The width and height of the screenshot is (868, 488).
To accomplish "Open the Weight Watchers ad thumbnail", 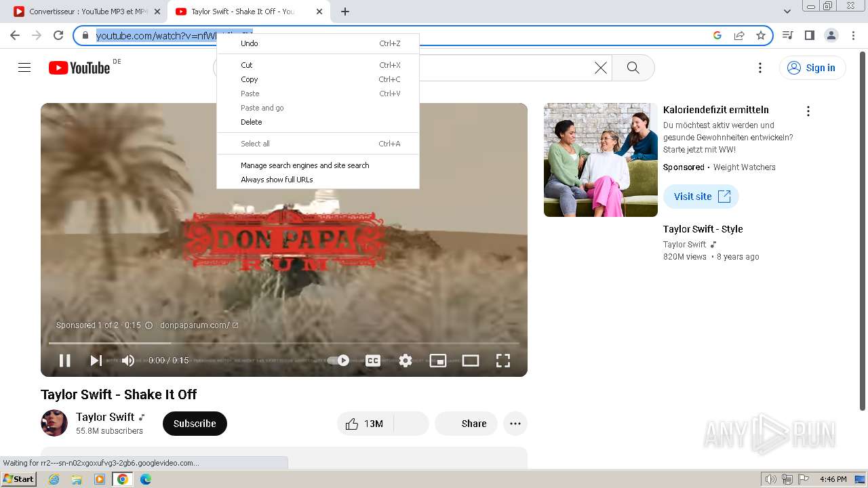I will [601, 160].
